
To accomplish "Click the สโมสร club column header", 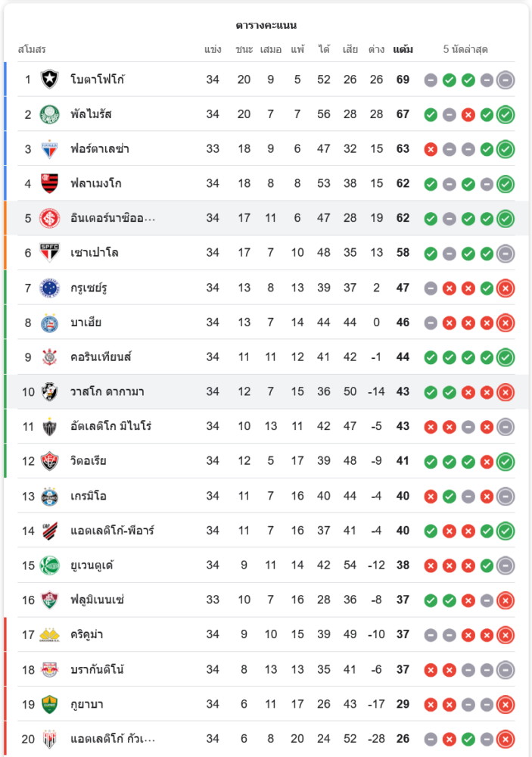I will pyautogui.click(x=32, y=49).
